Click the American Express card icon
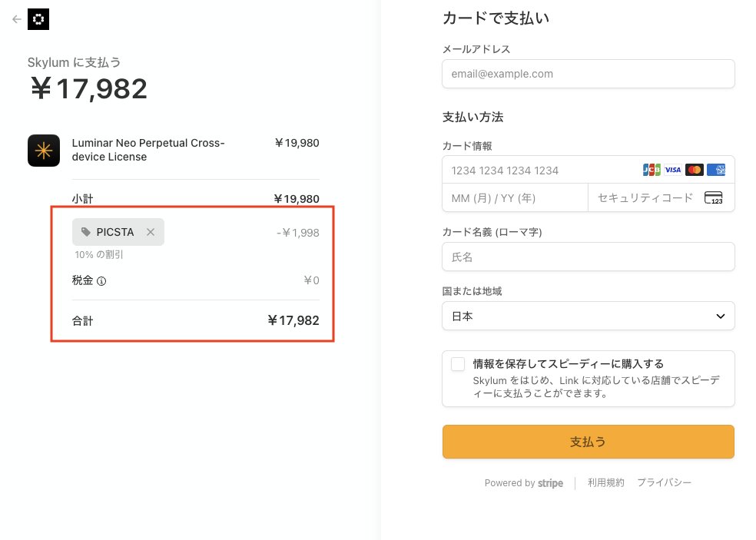This screenshot has width=756, height=540. click(716, 170)
